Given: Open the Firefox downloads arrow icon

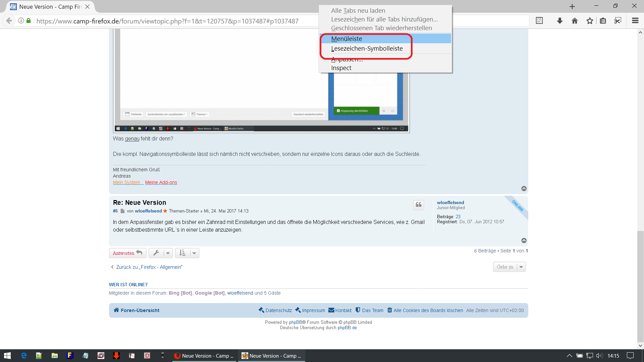Looking at the screenshot, I should pyautogui.click(x=559, y=21).
